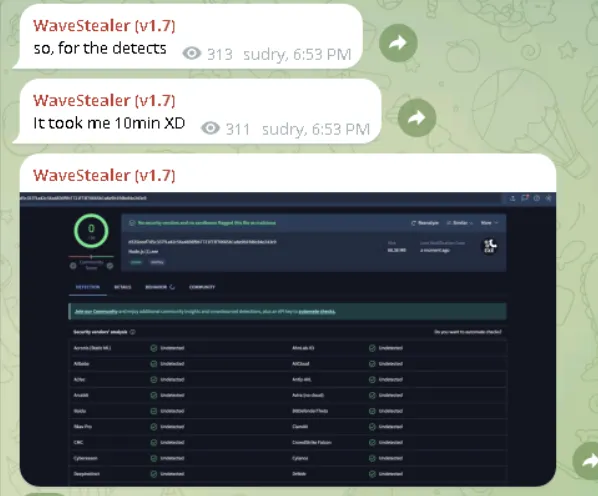Click the check icon in the AliCloud row
598x496 pixels.
click(x=372, y=364)
